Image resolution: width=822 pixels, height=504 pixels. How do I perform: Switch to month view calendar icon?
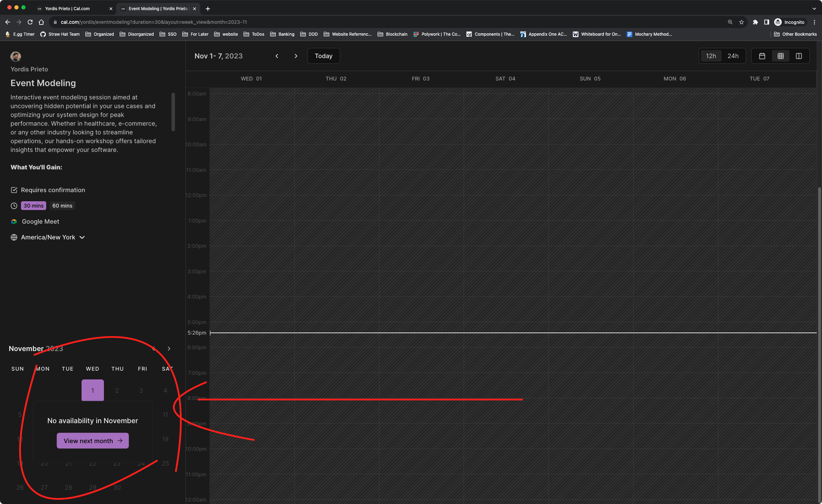pyautogui.click(x=762, y=56)
